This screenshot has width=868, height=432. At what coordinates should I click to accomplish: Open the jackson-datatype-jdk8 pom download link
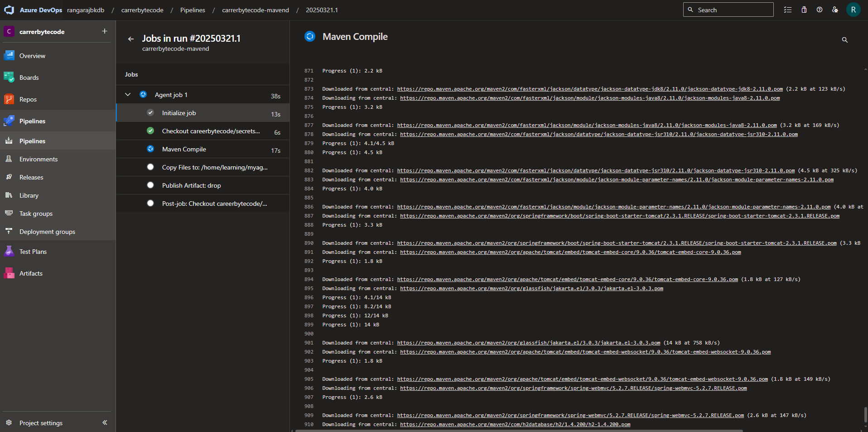(589, 89)
